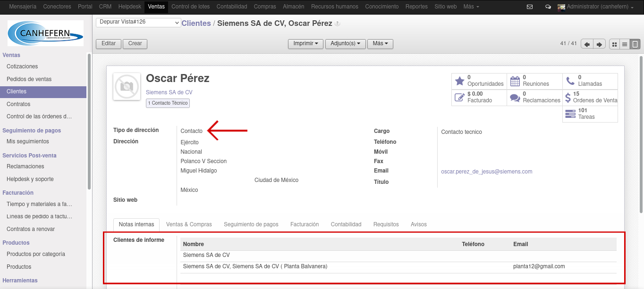Open Reclamaciones in sidebar
This screenshot has width=644, height=289.
pyautogui.click(x=25, y=166)
